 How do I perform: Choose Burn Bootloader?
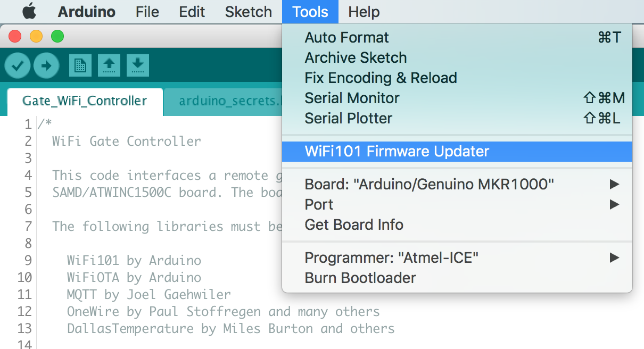[457, 278]
